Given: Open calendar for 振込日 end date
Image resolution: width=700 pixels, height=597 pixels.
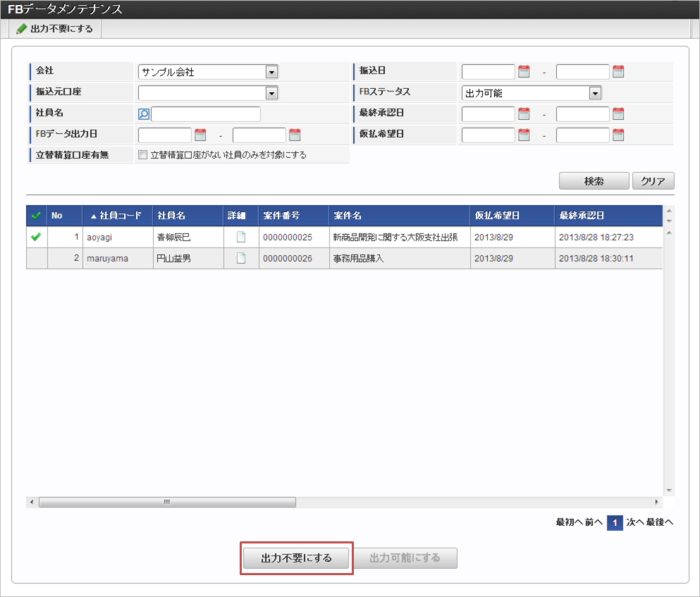Looking at the screenshot, I should click(618, 71).
